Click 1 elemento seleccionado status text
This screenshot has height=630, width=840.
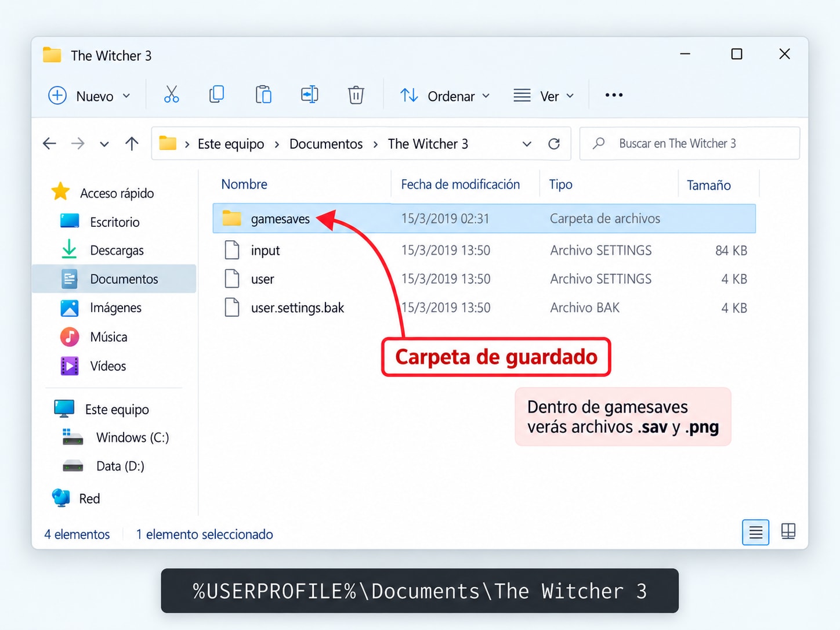[x=204, y=534]
